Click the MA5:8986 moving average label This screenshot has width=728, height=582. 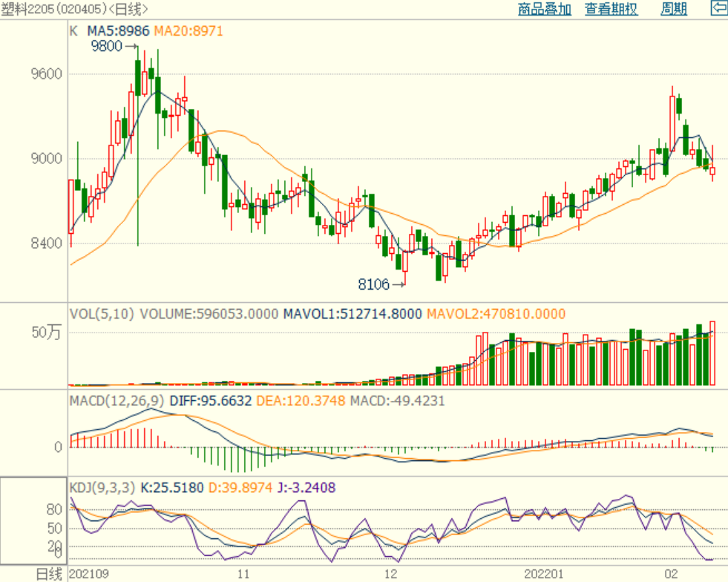point(119,31)
